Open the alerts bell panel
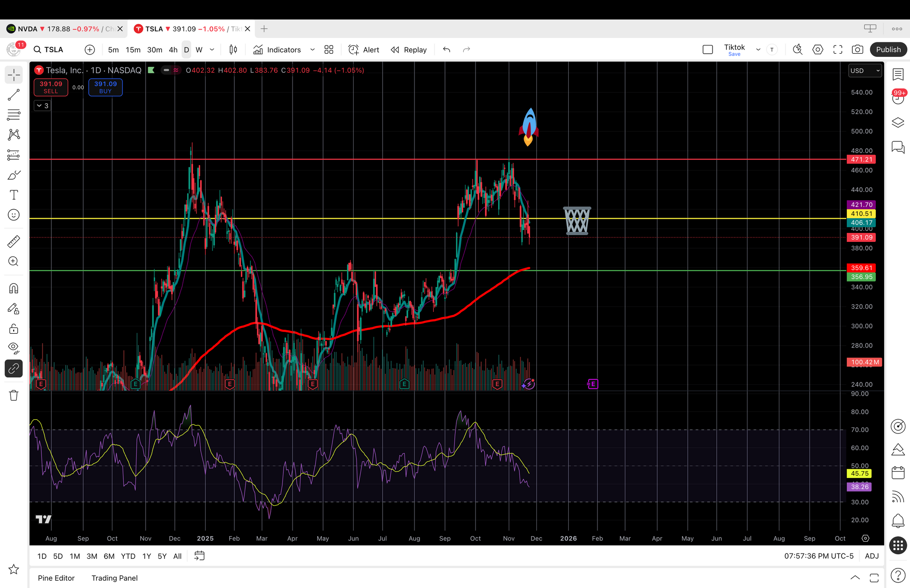The image size is (910, 588). click(x=898, y=520)
